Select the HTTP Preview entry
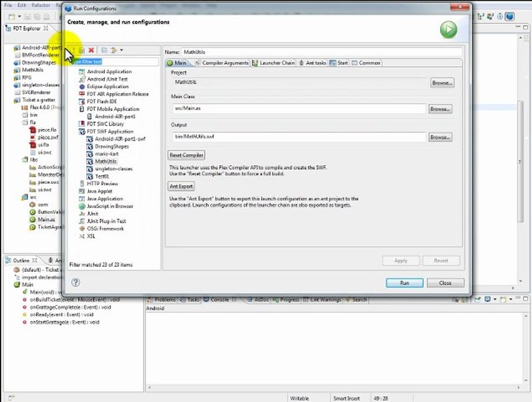Screen dimensions: 532x402 click(103, 184)
